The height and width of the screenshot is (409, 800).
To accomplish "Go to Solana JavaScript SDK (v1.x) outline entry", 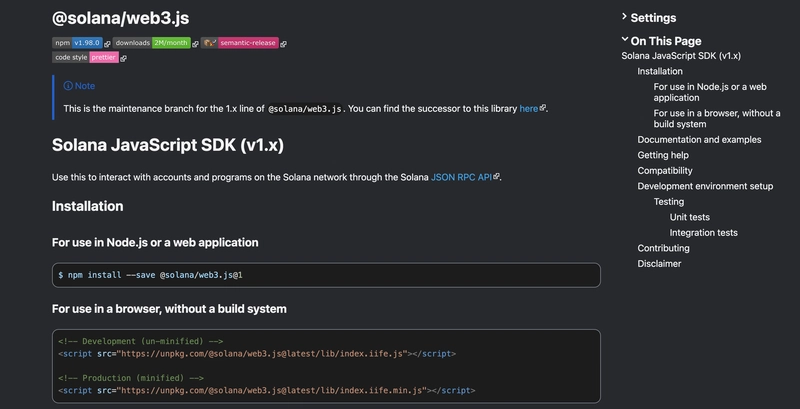I will point(681,56).
